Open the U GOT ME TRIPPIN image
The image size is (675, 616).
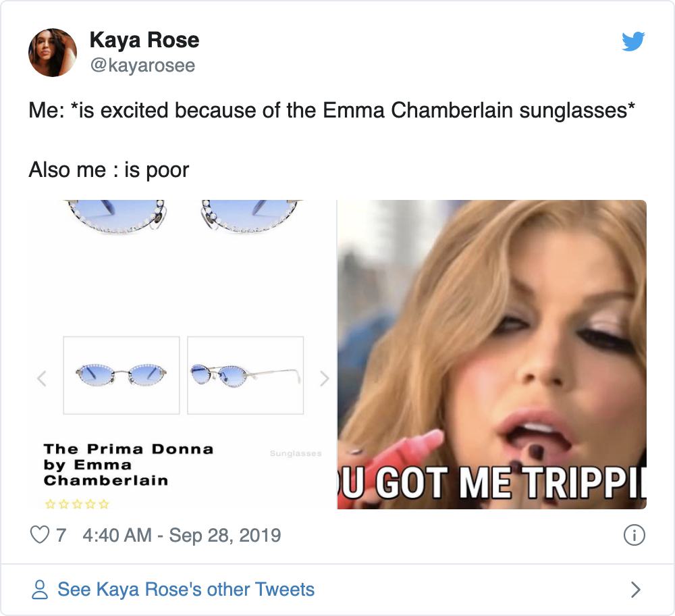click(491, 354)
